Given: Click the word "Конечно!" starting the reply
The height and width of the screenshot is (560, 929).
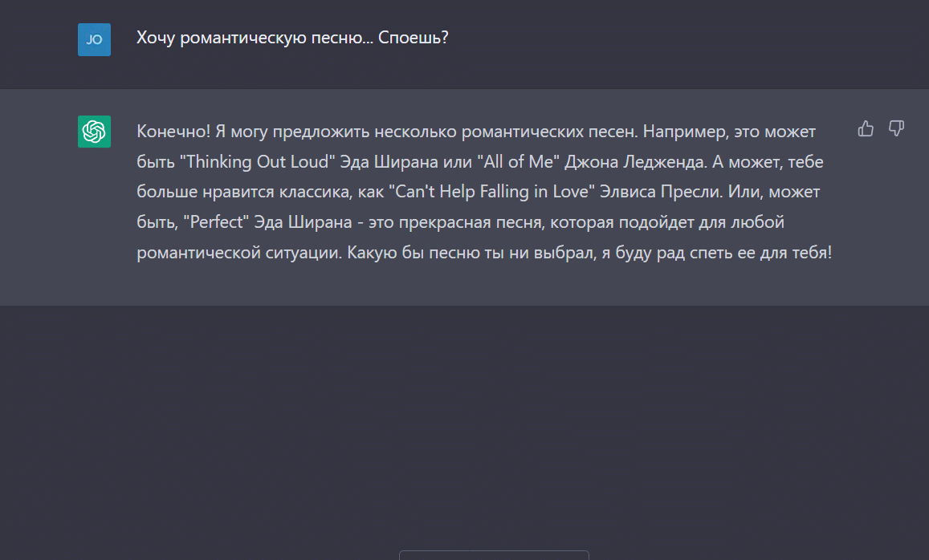Looking at the screenshot, I should pyautogui.click(x=173, y=132).
